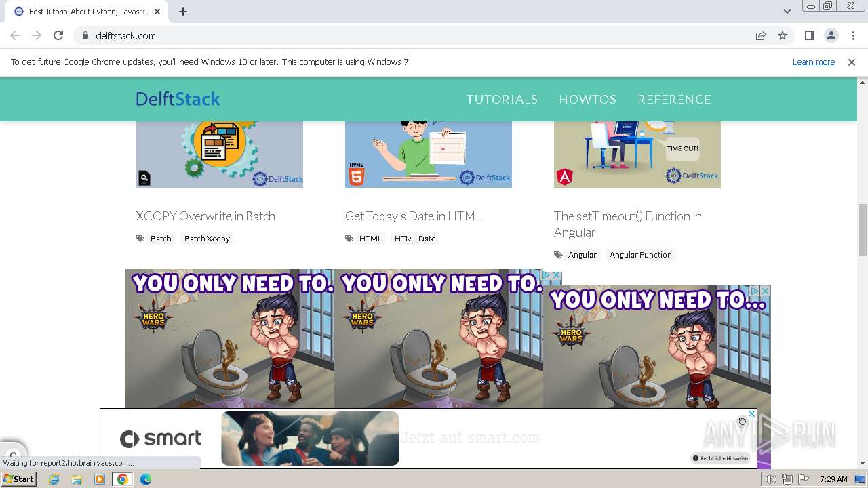Click the Angular tag
868x488 pixels.
tap(583, 255)
